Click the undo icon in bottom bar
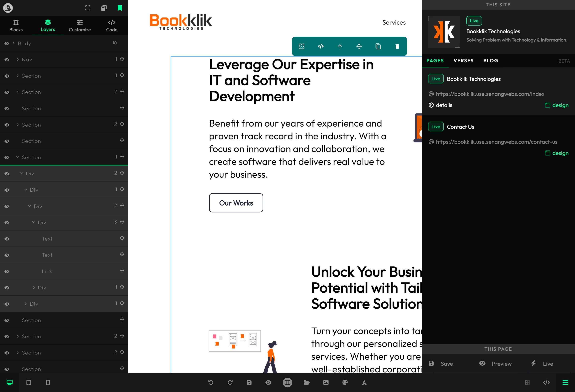Image resolution: width=575 pixels, height=392 pixels. (211, 382)
